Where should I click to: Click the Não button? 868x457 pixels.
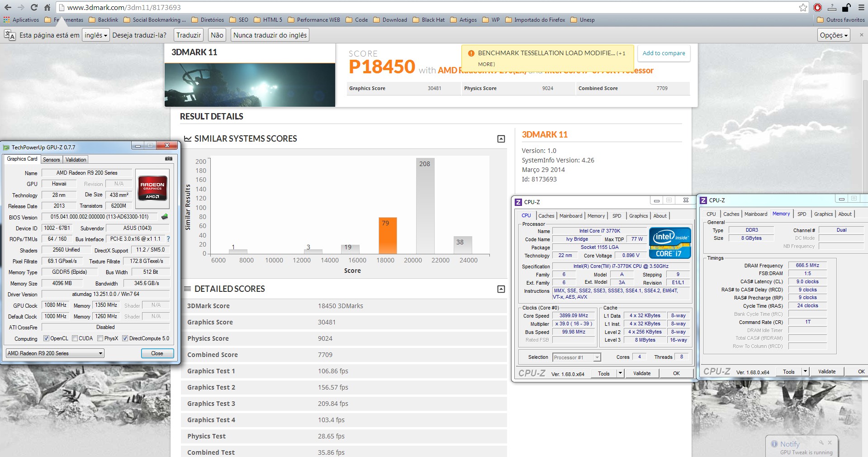217,35
